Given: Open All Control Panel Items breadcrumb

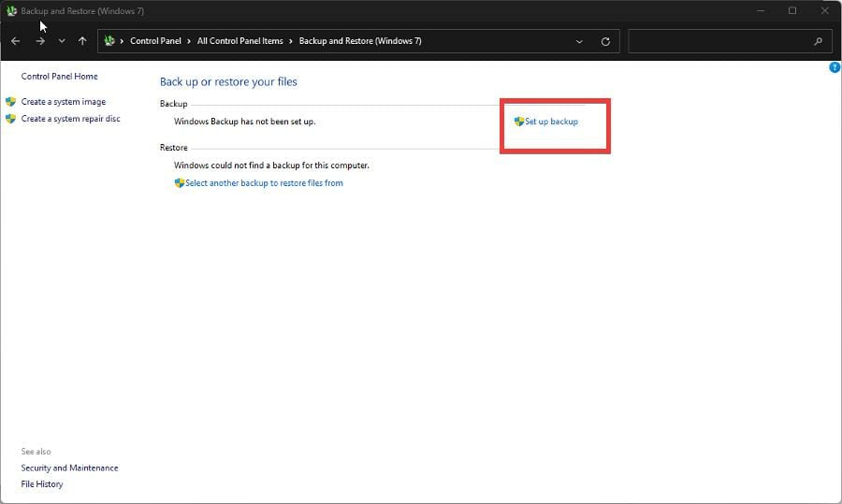Looking at the screenshot, I should 240,41.
